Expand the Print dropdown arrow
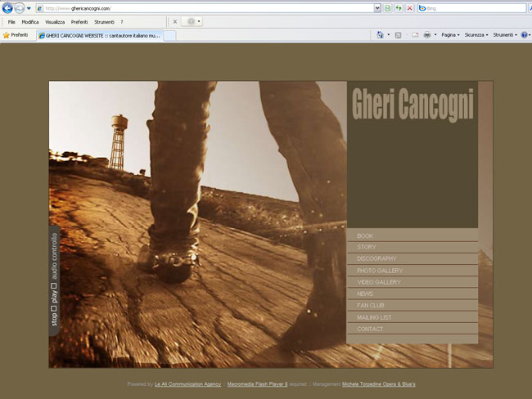Screen dimensions: 532x399 click(x=435, y=35)
